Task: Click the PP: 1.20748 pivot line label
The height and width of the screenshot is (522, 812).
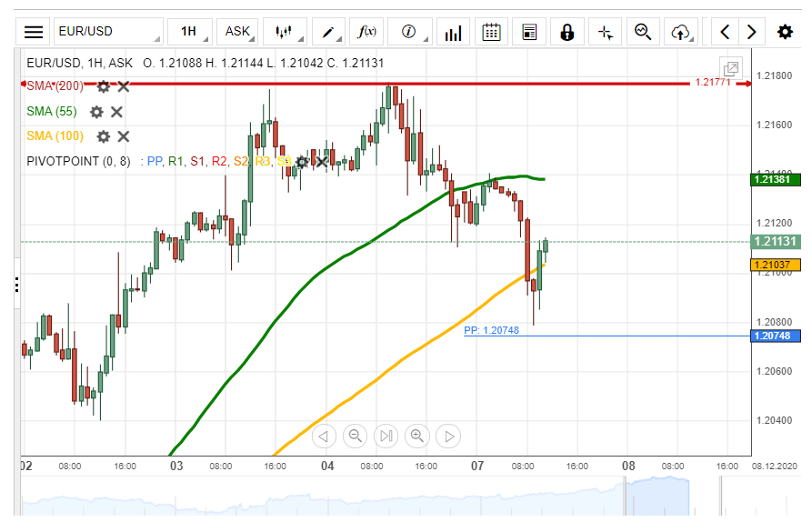Action: point(491,330)
